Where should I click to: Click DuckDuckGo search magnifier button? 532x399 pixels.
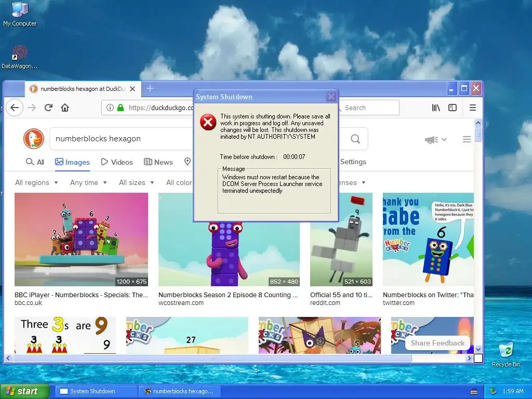pyautogui.click(x=355, y=139)
